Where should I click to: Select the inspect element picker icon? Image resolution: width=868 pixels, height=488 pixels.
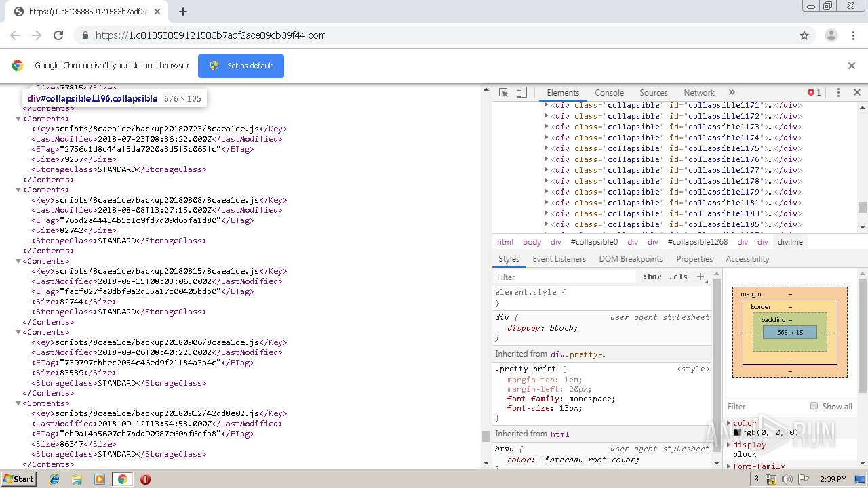[x=503, y=93]
